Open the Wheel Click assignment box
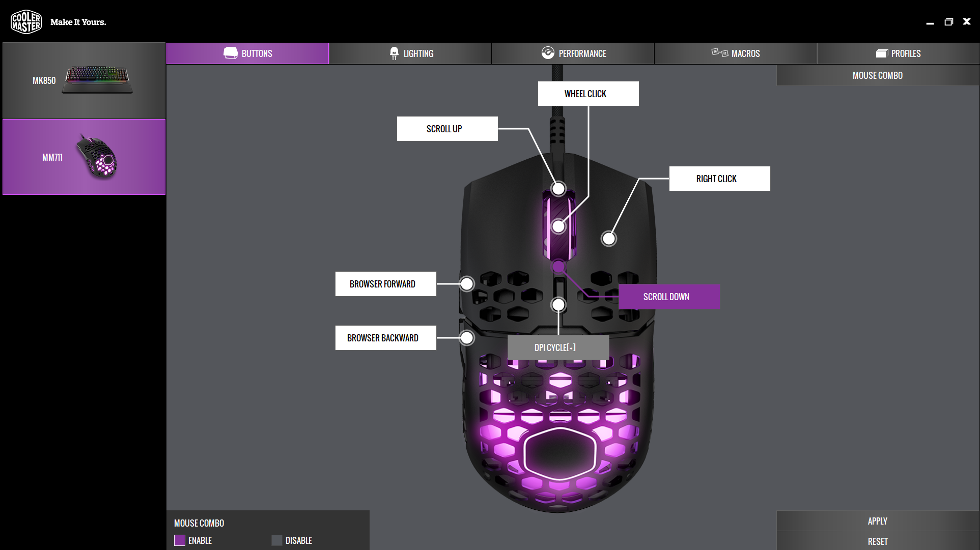Image resolution: width=980 pixels, height=550 pixels. pos(588,94)
